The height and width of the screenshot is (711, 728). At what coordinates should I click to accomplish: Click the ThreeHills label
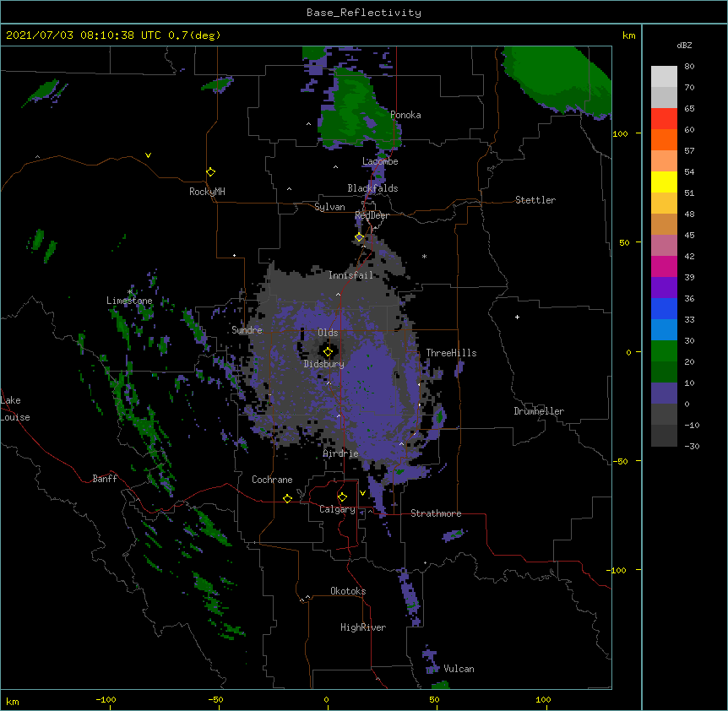click(x=451, y=353)
